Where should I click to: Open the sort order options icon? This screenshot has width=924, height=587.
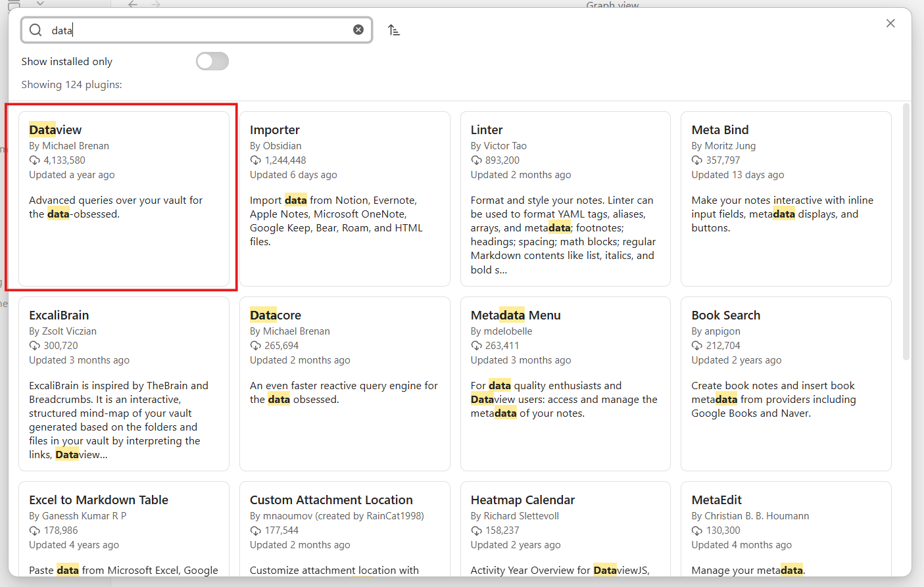[394, 30]
